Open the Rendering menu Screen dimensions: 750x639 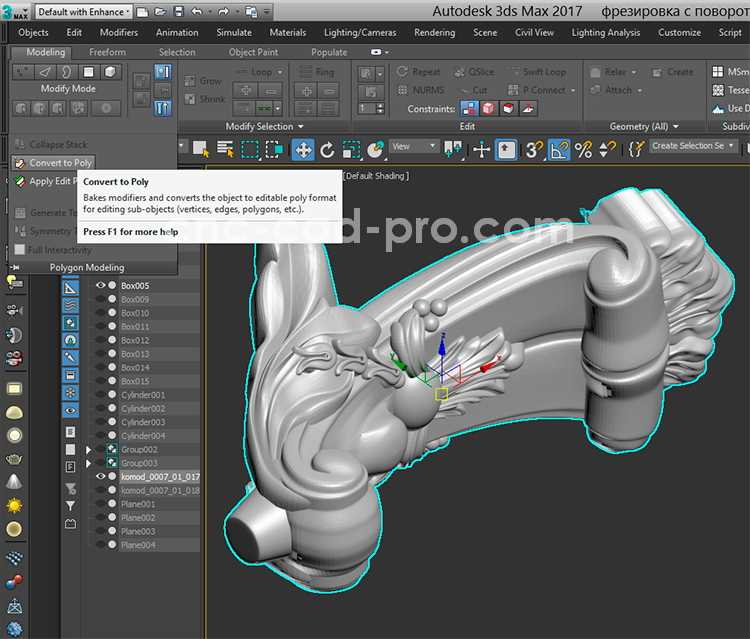435,33
